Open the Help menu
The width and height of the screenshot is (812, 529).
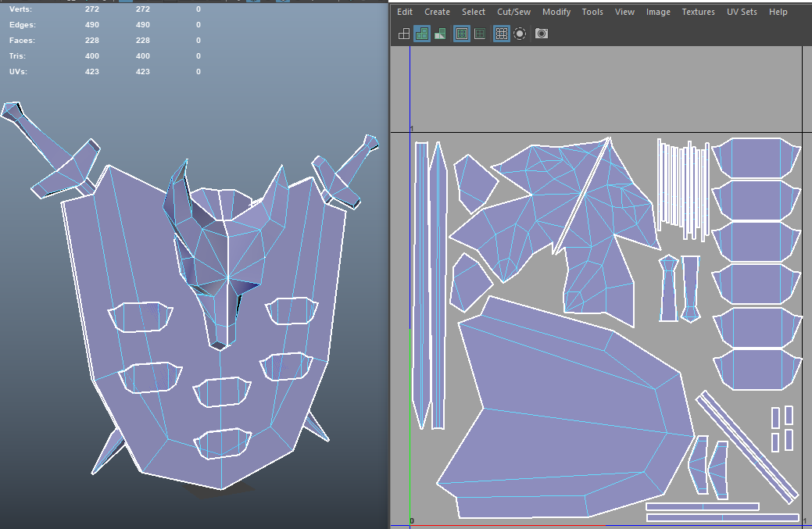click(778, 12)
